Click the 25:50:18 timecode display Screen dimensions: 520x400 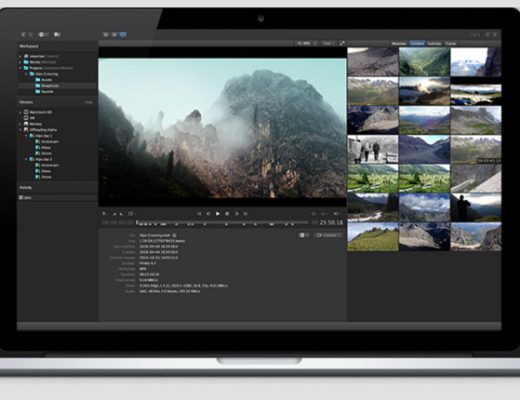[331, 222]
